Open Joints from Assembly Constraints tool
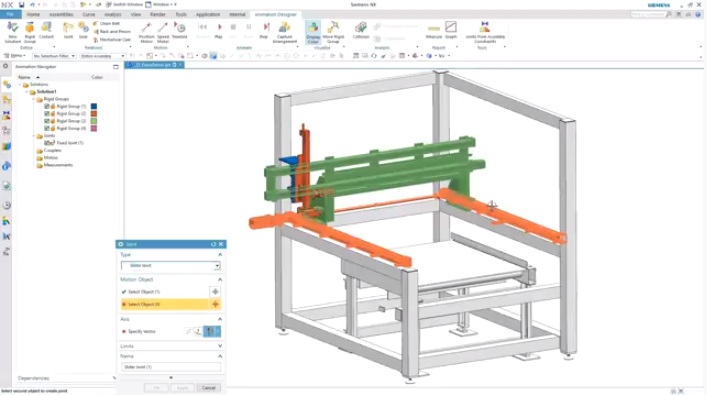 485,32
